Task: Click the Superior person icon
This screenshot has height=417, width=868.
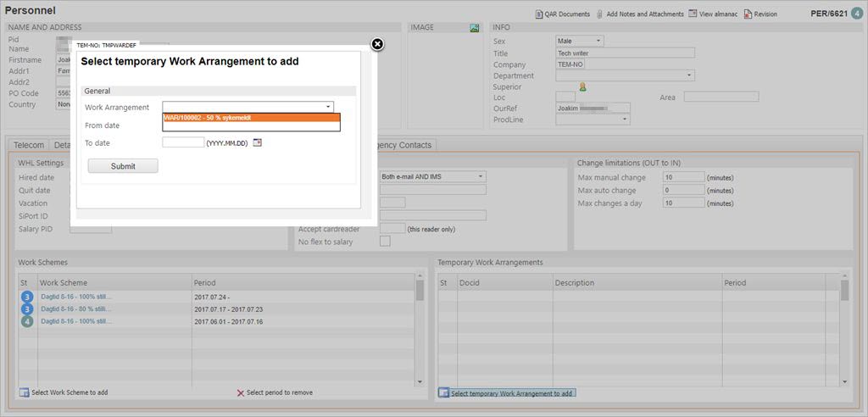Action: (583, 86)
